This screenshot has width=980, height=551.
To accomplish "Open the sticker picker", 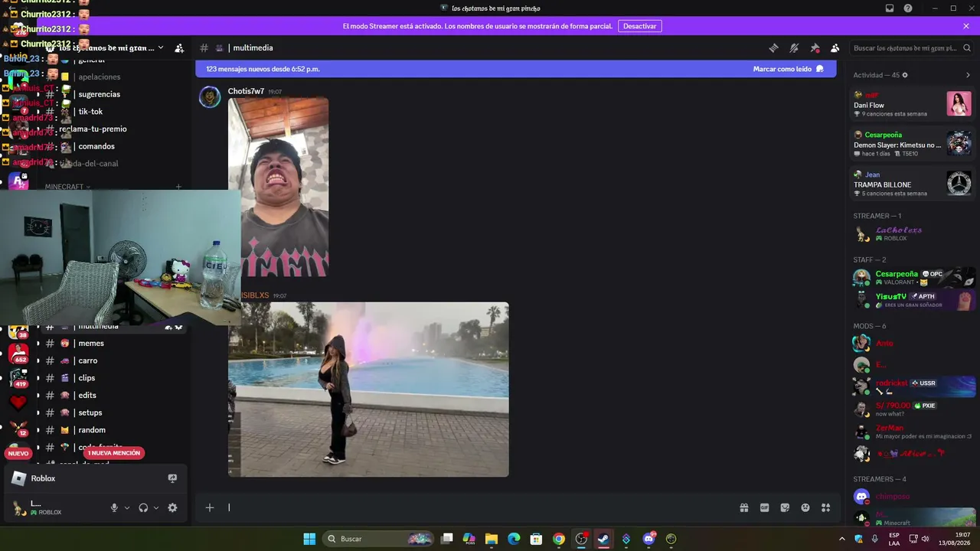I will click(x=785, y=507).
